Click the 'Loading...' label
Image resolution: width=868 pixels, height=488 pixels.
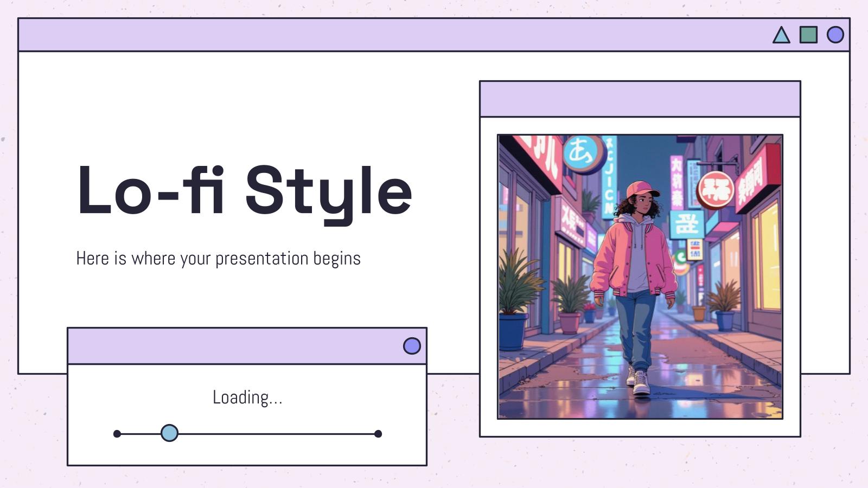(x=248, y=399)
